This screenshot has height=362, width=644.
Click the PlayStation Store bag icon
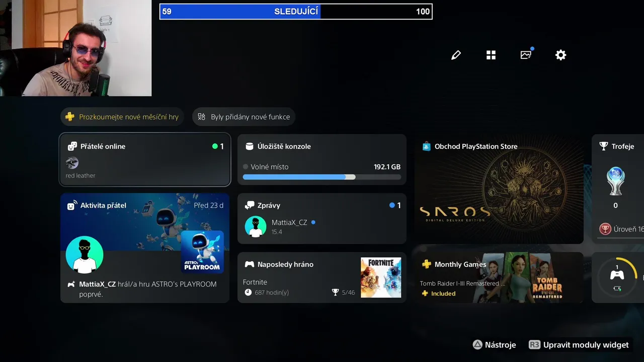(x=427, y=146)
